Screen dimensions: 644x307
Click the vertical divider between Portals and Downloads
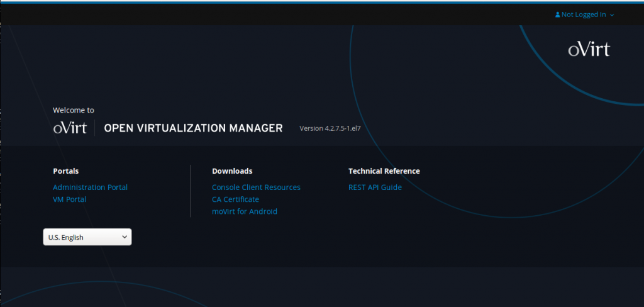(x=191, y=191)
